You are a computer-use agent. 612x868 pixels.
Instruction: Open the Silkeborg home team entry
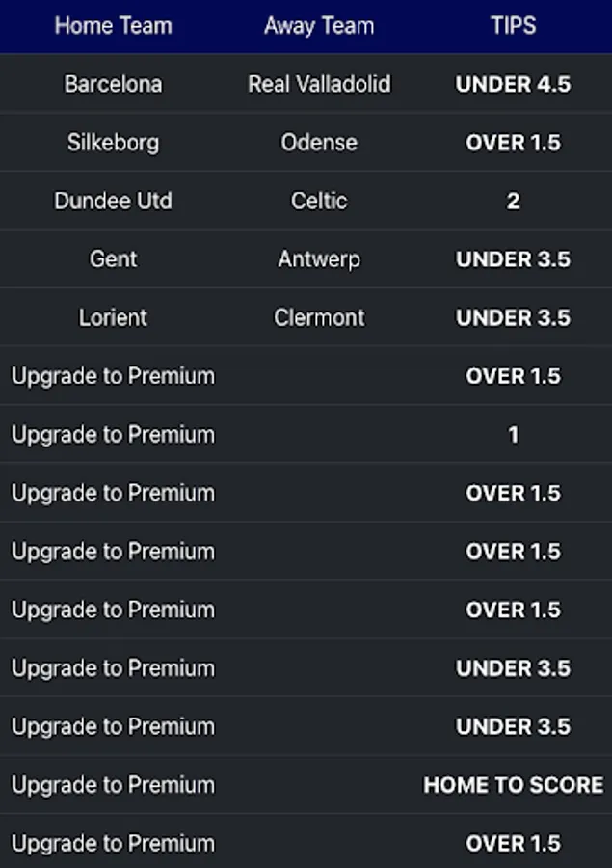[x=113, y=143]
